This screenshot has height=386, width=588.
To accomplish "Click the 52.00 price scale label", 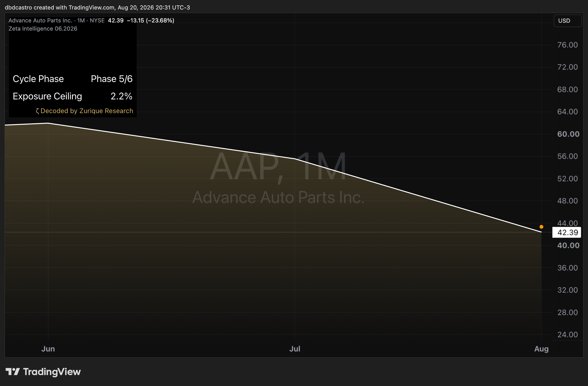I will [567, 178].
